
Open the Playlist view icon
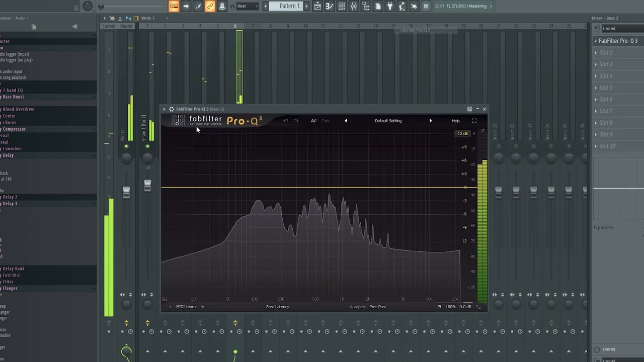tap(317, 6)
